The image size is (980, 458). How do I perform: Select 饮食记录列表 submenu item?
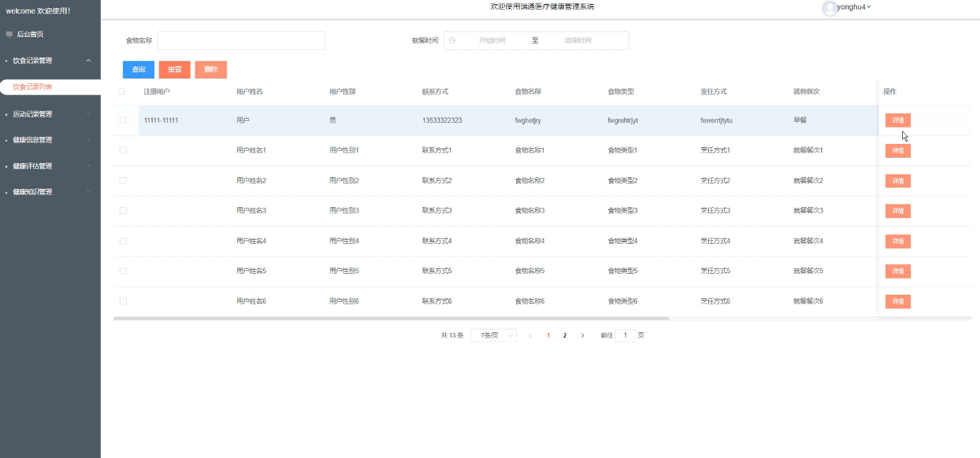click(50, 87)
